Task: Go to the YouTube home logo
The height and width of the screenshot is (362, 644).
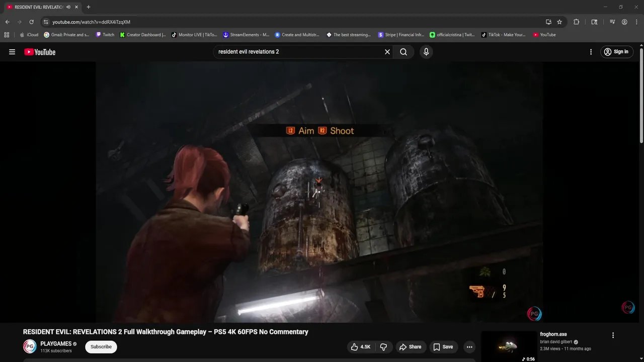Action: pos(40,52)
